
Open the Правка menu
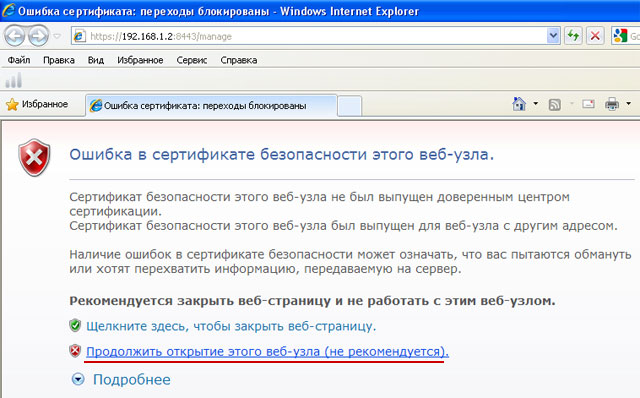click(59, 60)
